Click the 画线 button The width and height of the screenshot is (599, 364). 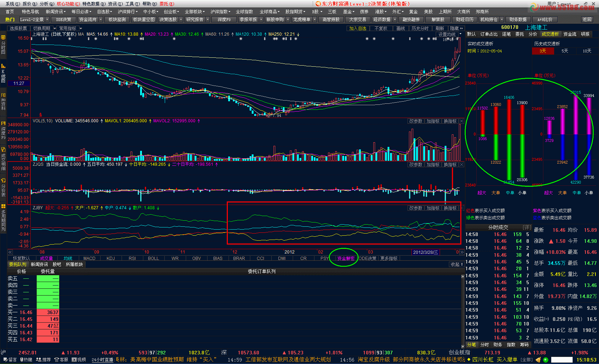click(x=401, y=28)
